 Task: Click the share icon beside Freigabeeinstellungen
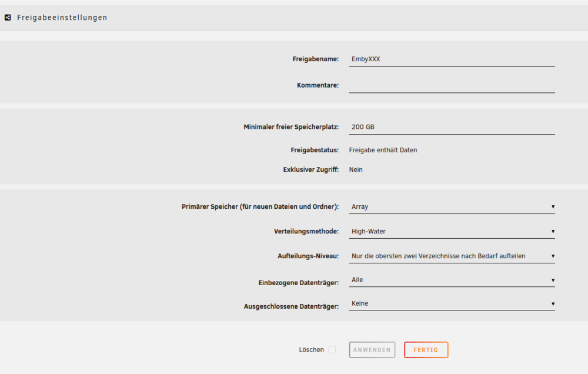coord(8,18)
